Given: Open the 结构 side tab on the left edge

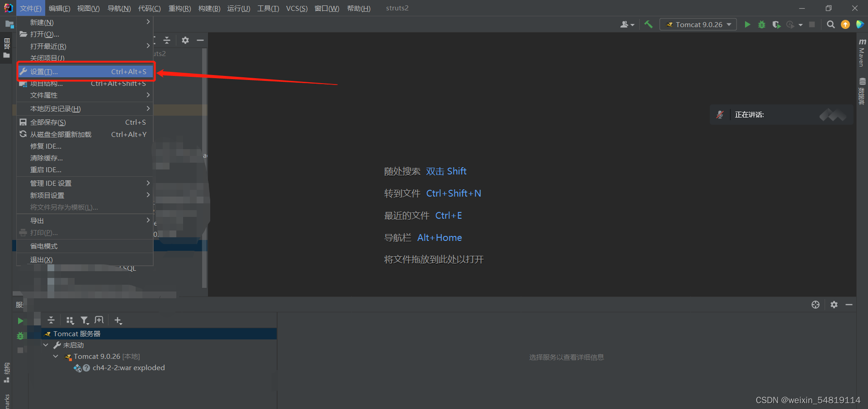Looking at the screenshot, I should coord(6,373).
